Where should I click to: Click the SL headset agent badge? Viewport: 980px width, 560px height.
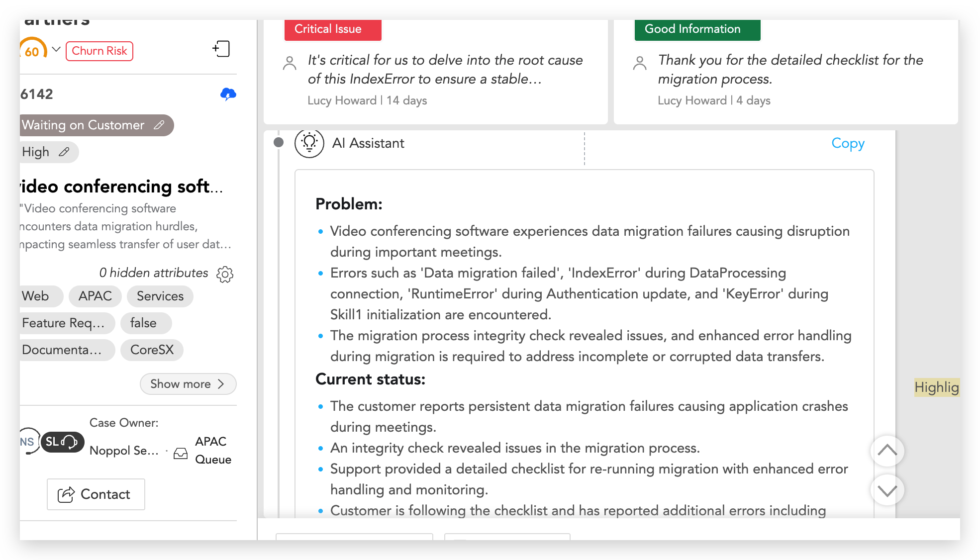coord(62,442)
